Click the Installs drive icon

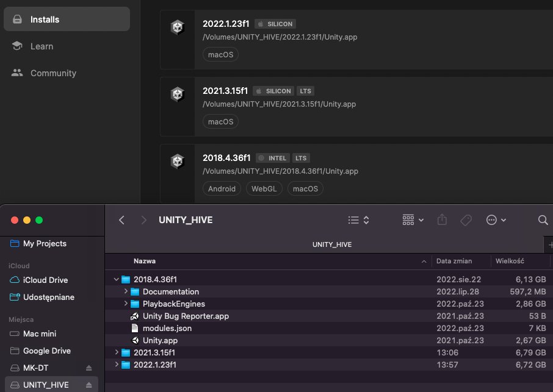point(17,20)
